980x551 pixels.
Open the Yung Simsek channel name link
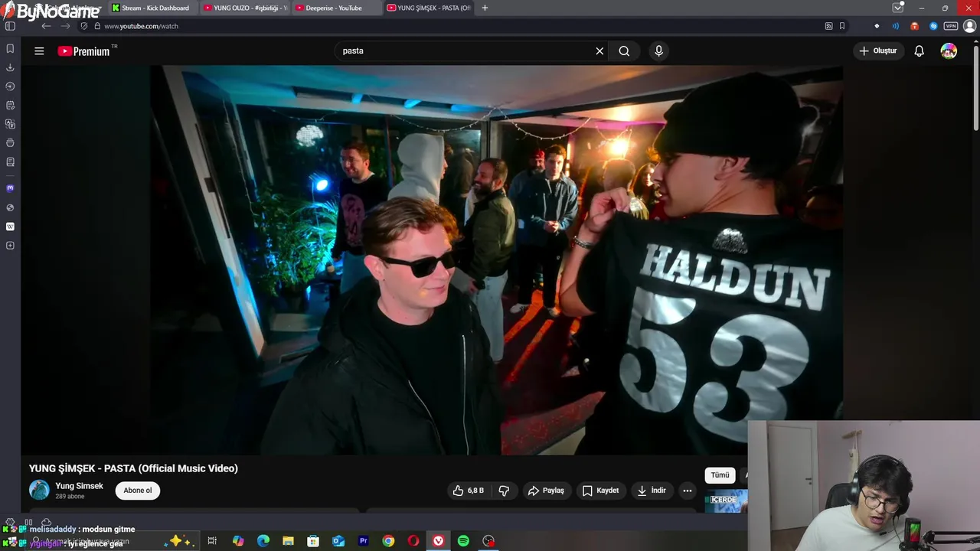[79, 486]
